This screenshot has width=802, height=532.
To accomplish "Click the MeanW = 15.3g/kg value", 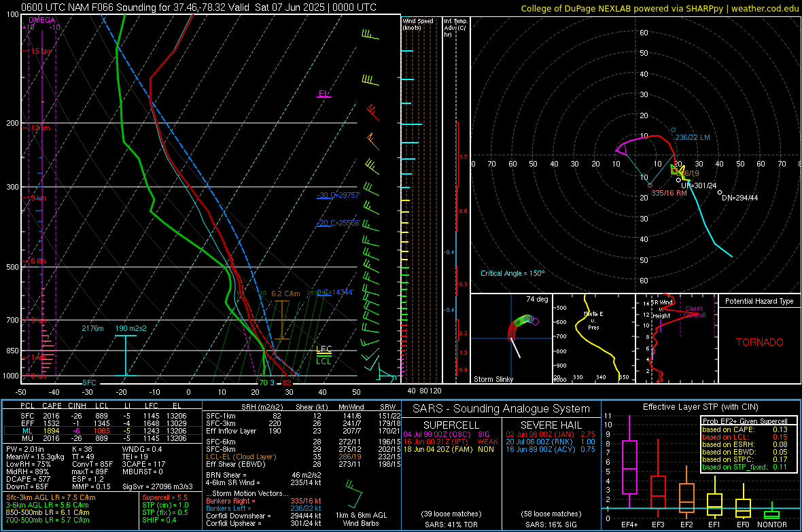I will click(35, 457).
